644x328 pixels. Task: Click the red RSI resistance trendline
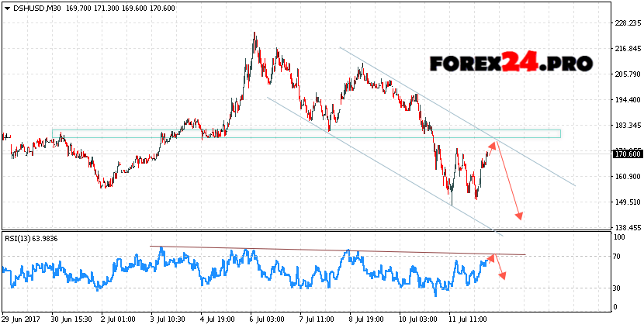[x=341, y=250]
